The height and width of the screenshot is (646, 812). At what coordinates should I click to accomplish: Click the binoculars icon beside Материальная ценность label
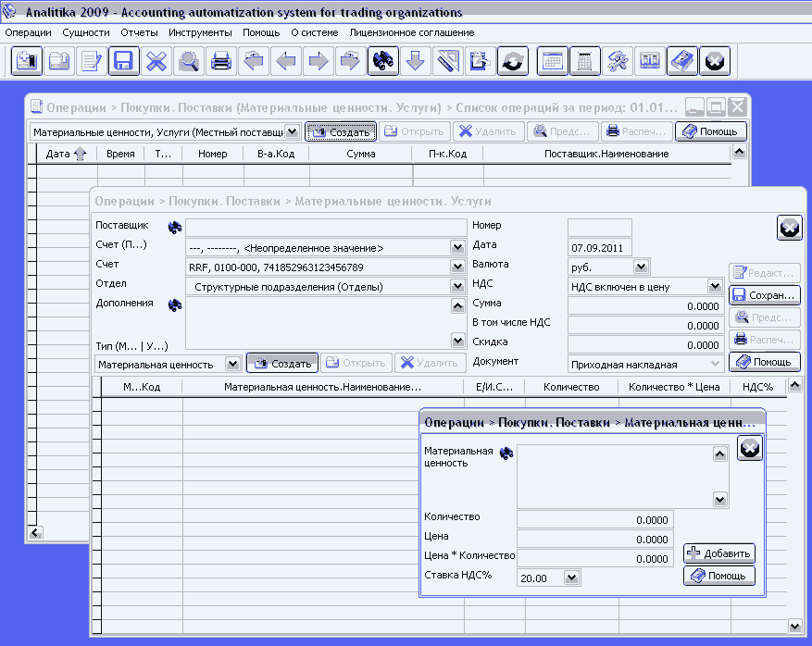click(506, 453)
